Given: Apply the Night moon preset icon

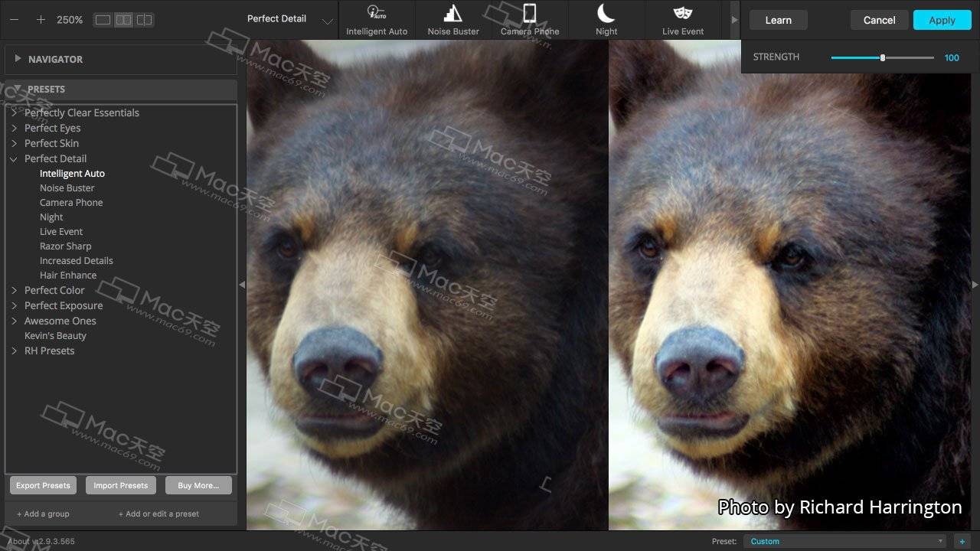Looking at the screenshot, I should pos(606,13).
